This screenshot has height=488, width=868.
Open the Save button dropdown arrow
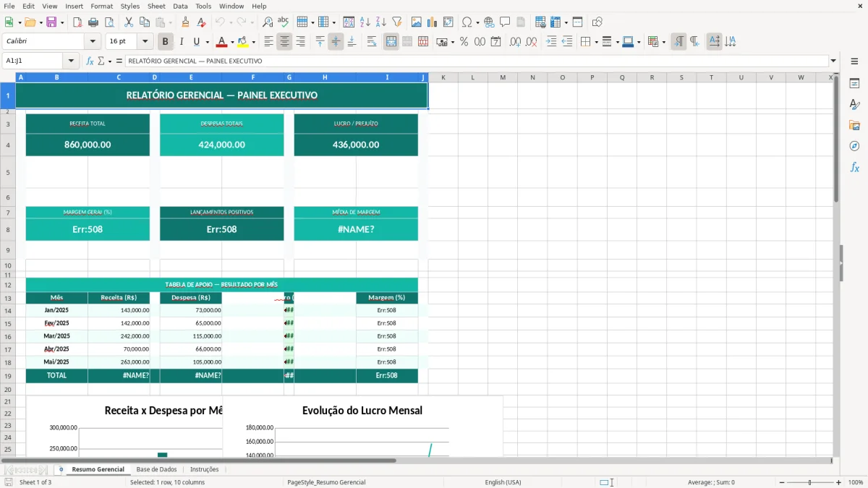[62, 22]
